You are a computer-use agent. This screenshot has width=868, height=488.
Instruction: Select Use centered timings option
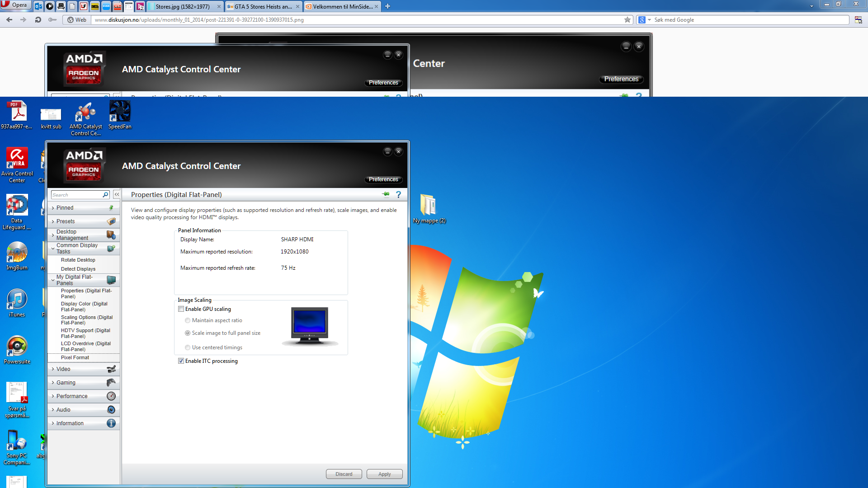pyautogui.click(x=188, y=347)
